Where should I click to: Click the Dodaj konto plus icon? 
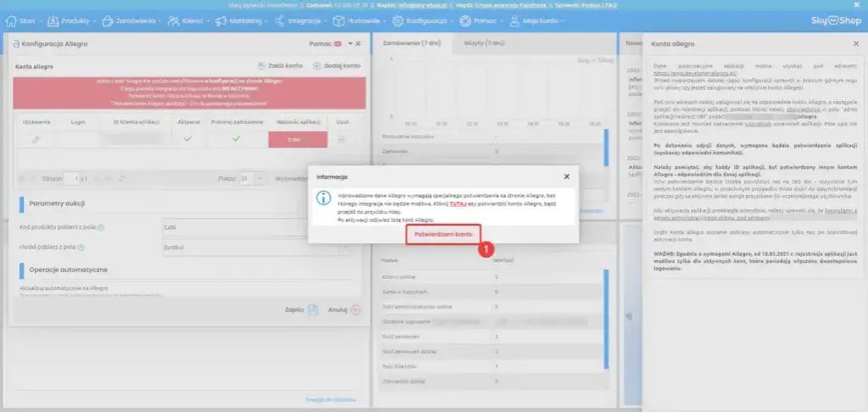[317, 65]
